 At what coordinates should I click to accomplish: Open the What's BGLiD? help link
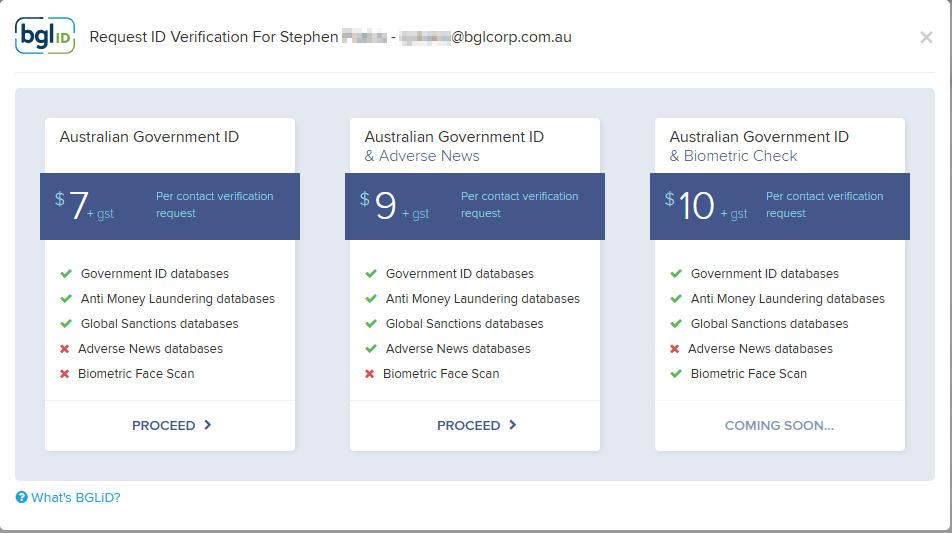pos(75,498)
